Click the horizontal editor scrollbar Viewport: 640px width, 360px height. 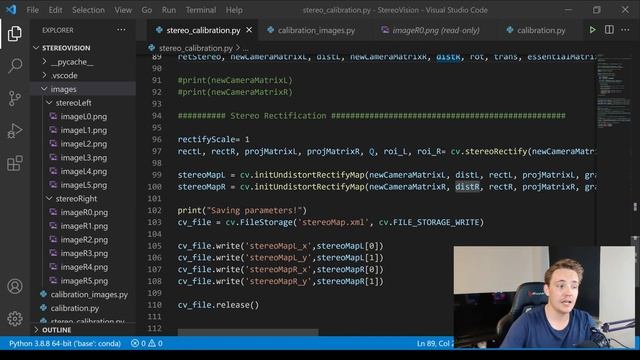248,332
